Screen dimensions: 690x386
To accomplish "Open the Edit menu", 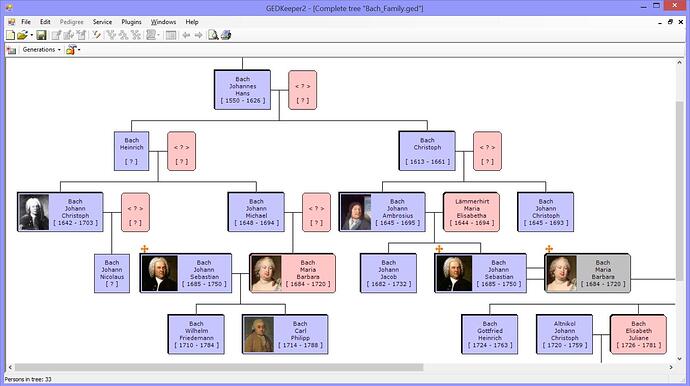I will click(45, 22).
